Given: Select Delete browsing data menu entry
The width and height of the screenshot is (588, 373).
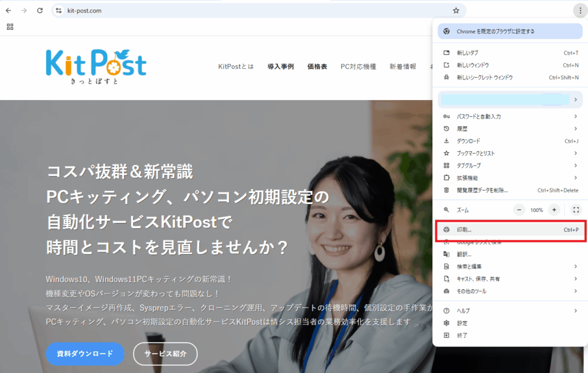Looking at the screenshot, I should pyautogui.click(x=510, y=190).
